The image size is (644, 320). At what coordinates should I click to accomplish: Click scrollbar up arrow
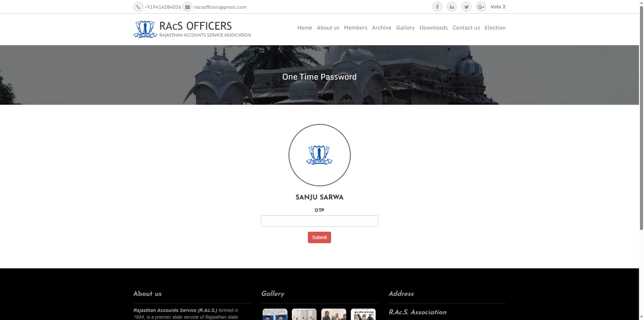pyautogui.click(x=642, y=2)
